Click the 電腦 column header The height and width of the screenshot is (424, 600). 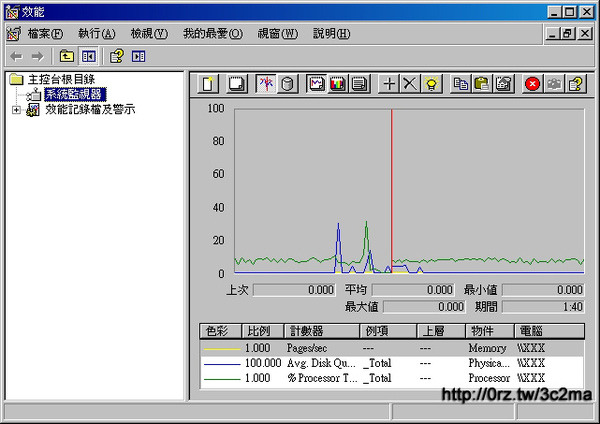pyautogui.click(x=549, y=331)
